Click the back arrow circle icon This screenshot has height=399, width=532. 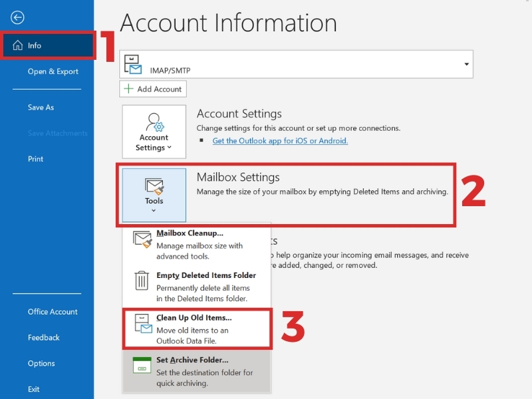point(17,18)
